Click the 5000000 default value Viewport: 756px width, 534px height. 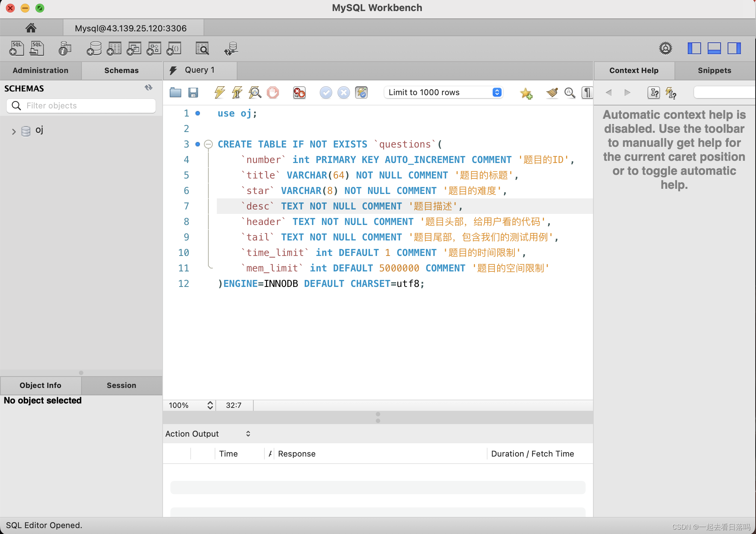pos(399,268)
